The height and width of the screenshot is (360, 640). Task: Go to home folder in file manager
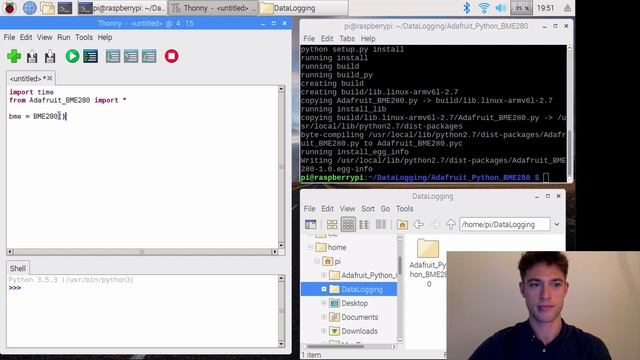pos(402,224)
